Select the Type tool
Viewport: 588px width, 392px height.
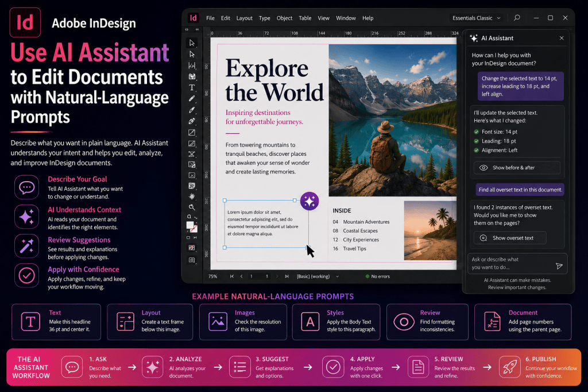pyautogui.click(x=192, y=87)
